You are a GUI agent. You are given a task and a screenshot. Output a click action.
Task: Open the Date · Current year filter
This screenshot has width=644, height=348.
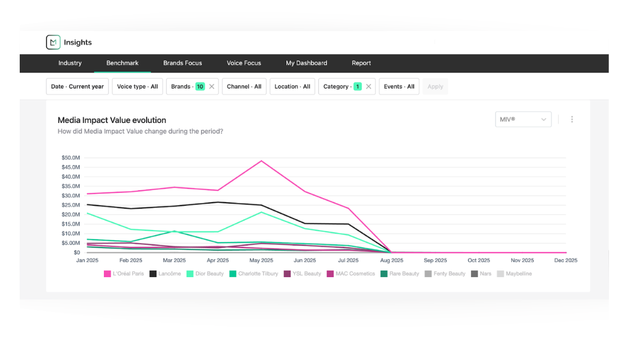tap(77, 87)
